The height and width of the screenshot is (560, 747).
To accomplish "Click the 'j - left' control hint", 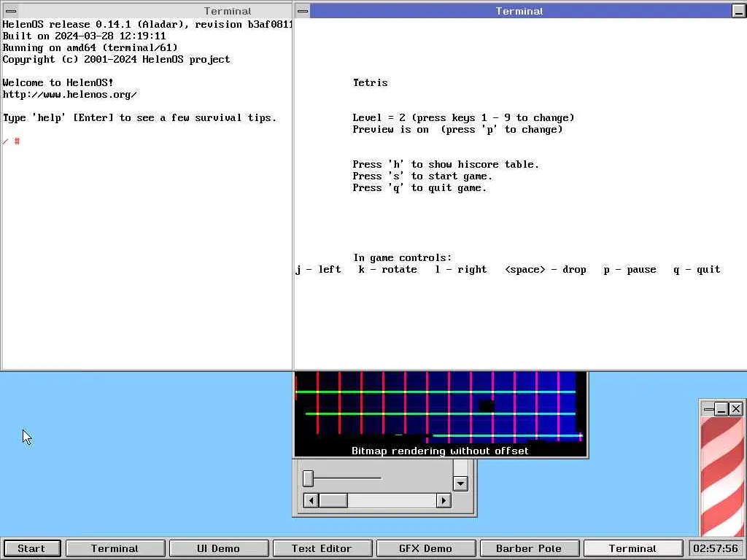I will pos(318,270).
